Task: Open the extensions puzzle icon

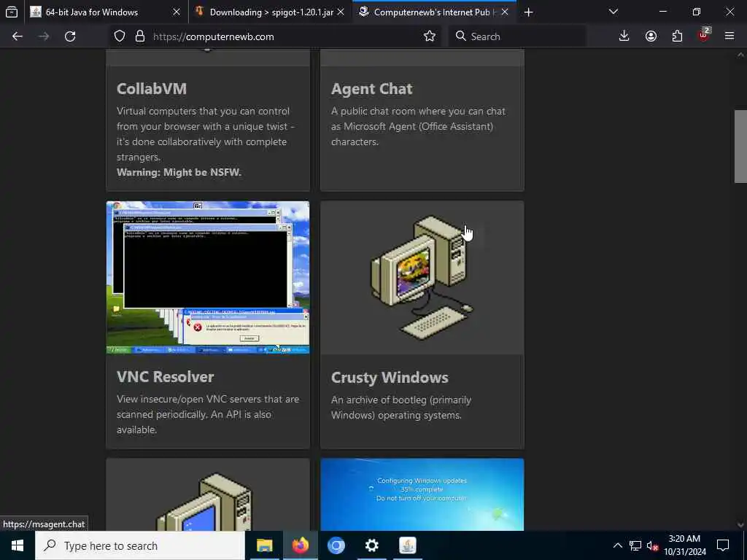Action: click(677, 36)
